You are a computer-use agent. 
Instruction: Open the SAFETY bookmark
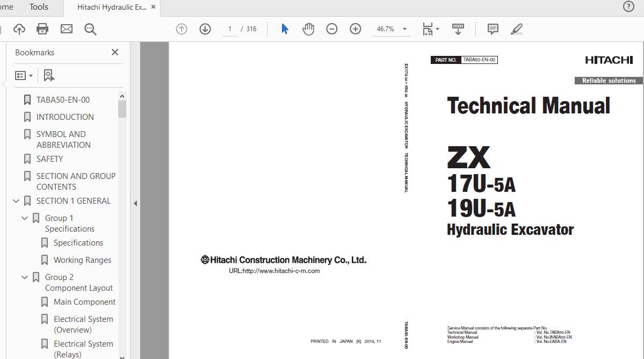(x=49, y=159)
